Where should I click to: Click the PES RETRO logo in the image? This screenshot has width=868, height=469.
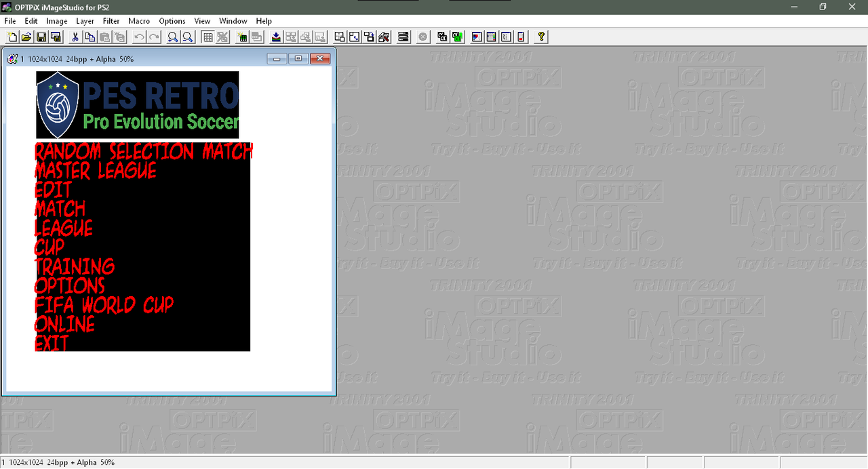pos(138,105)
